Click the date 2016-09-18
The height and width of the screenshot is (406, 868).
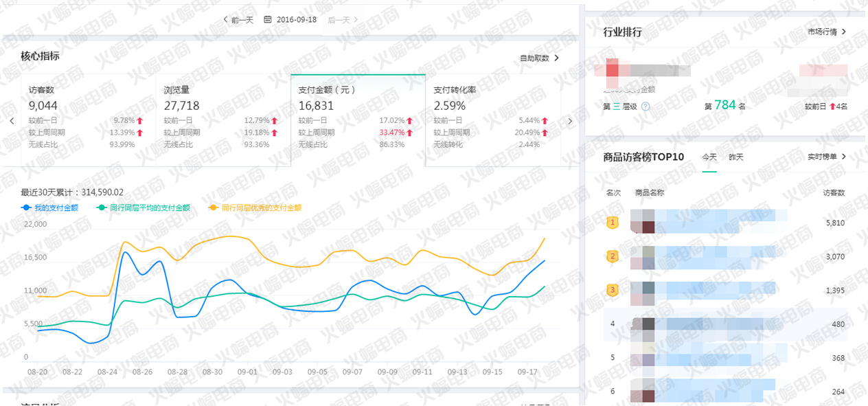(297, 20)
